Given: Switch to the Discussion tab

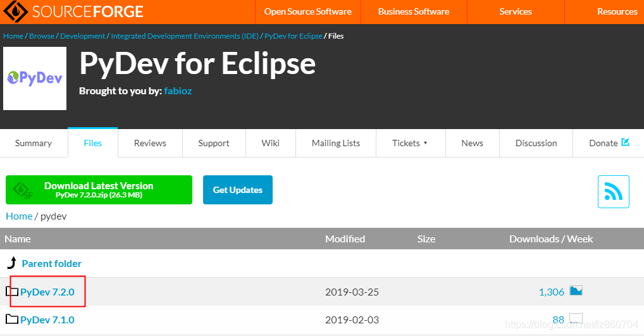Looking at the screenshot, I should coord(536,143).
